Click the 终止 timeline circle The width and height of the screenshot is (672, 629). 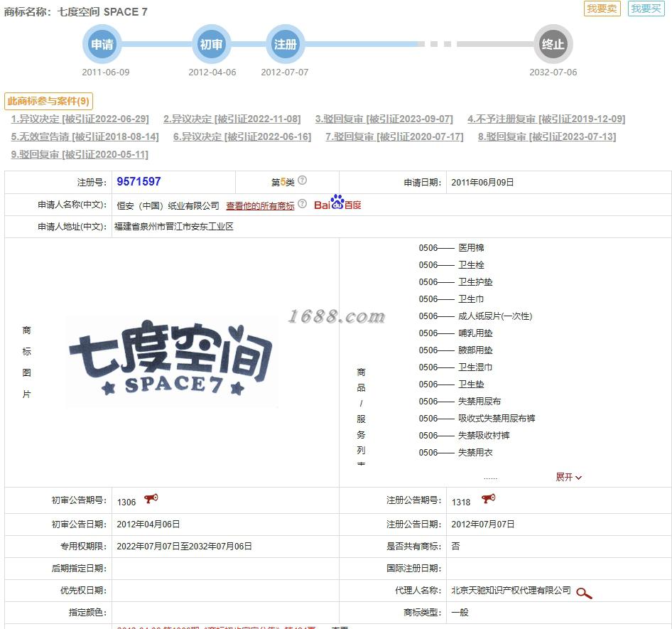(x=553, y=44)
